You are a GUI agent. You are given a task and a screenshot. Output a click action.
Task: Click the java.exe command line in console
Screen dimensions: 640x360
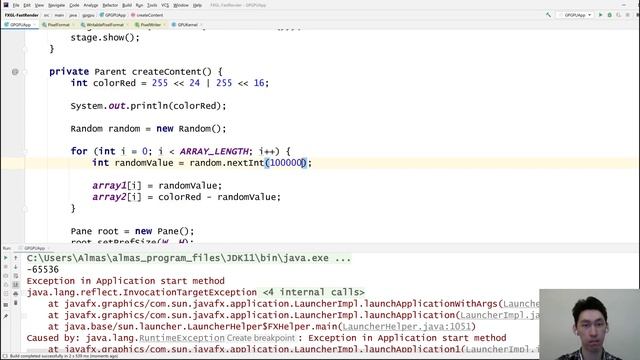pyautogui.click(x=189, y=258)
